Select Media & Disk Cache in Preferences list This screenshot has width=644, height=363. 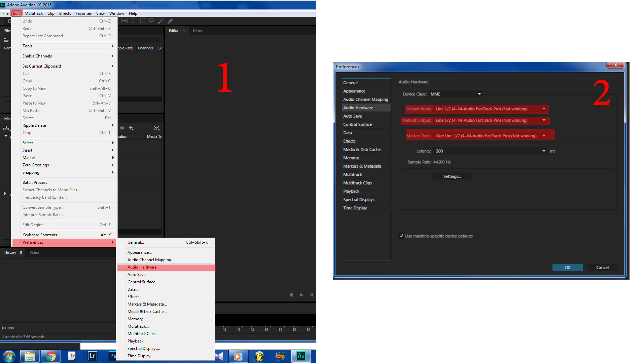click(366, 150)
